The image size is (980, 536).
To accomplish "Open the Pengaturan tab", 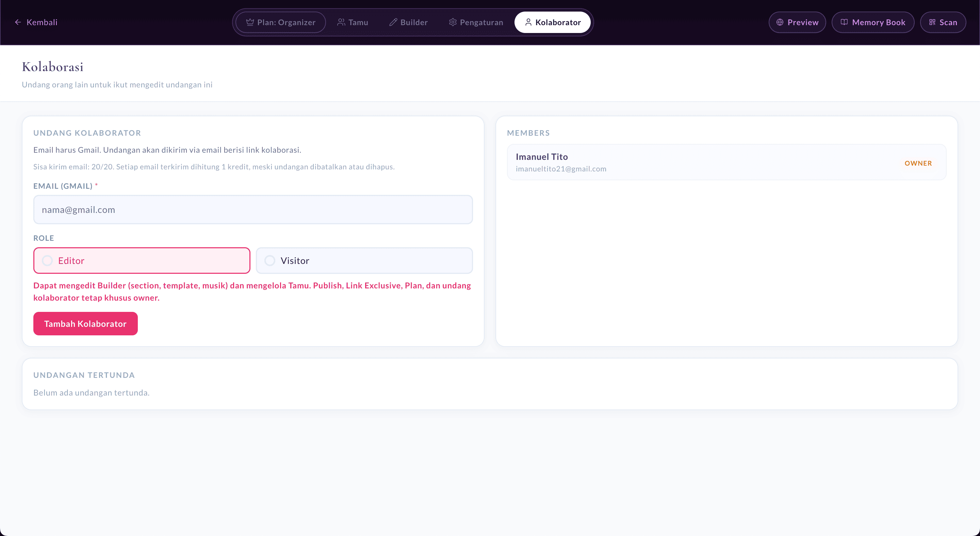I will click(476, 22).
